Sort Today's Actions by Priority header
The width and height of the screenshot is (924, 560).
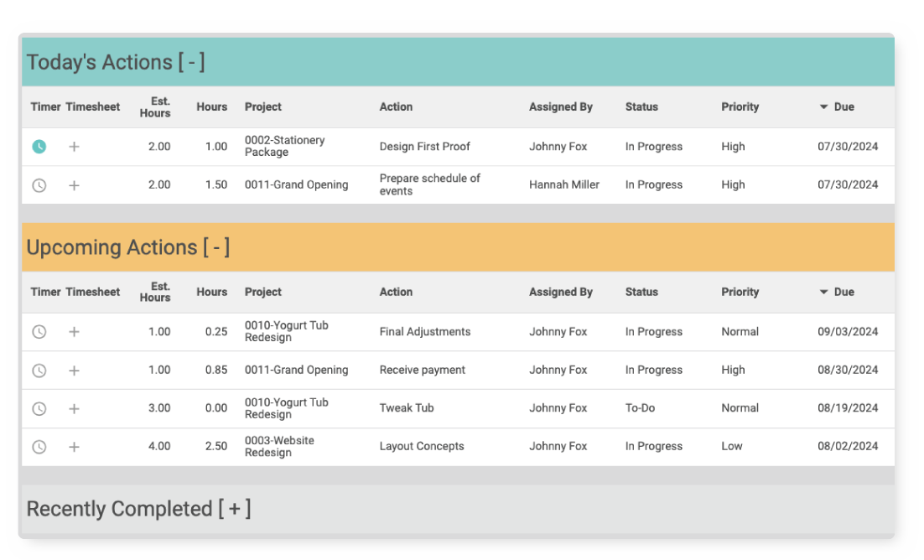pyautogui.click(x=740, y=107)
